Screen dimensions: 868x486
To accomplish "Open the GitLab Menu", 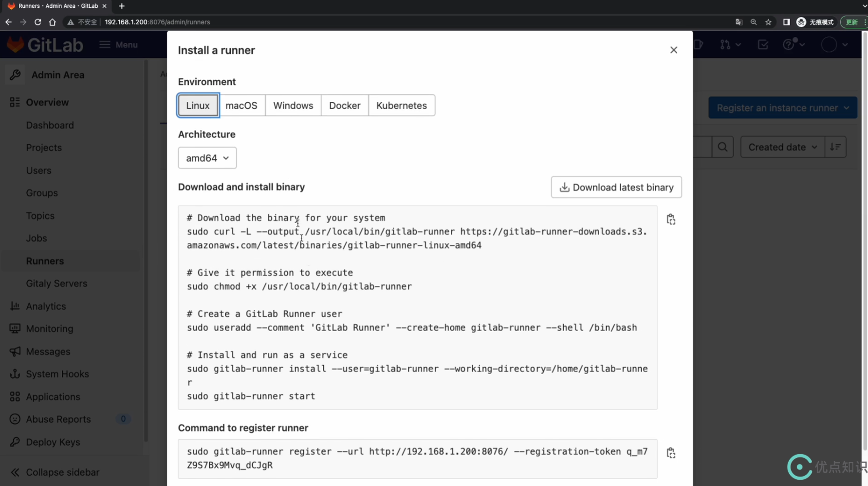I will coord(118,45).
